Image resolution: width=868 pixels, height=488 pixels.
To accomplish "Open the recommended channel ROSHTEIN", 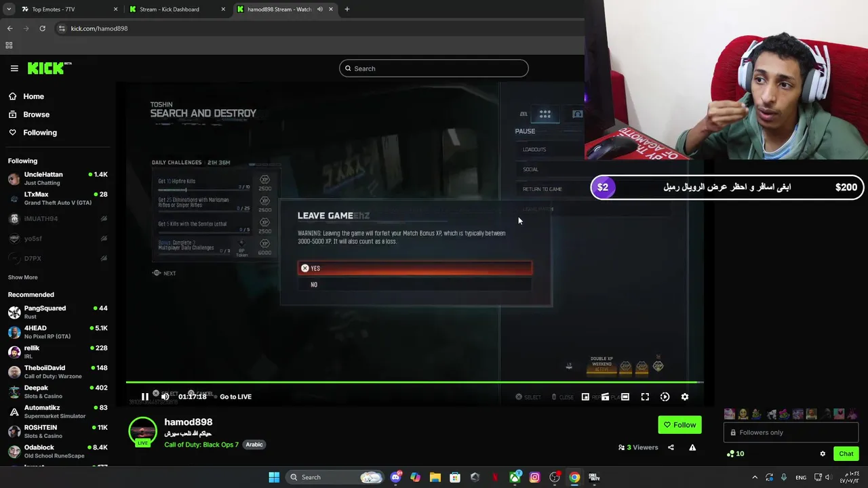I will [58, 431].
